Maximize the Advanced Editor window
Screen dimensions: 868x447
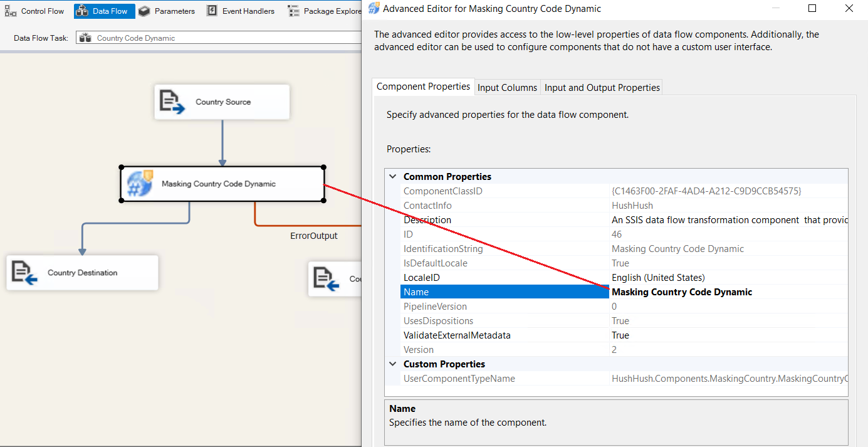coord(812,9)
